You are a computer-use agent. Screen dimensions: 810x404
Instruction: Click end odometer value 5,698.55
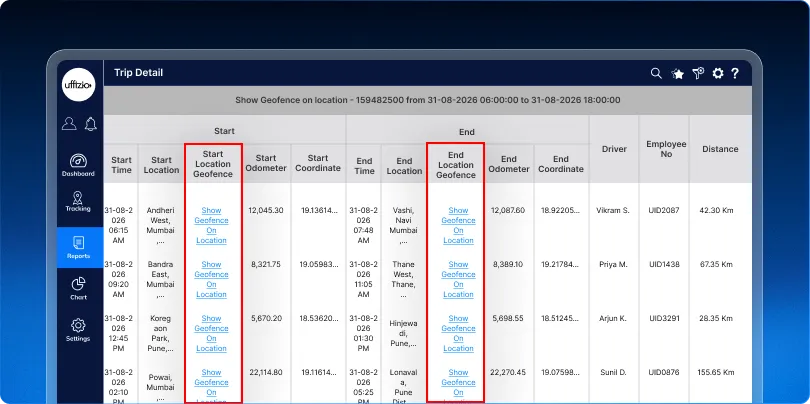coord(507,318)
